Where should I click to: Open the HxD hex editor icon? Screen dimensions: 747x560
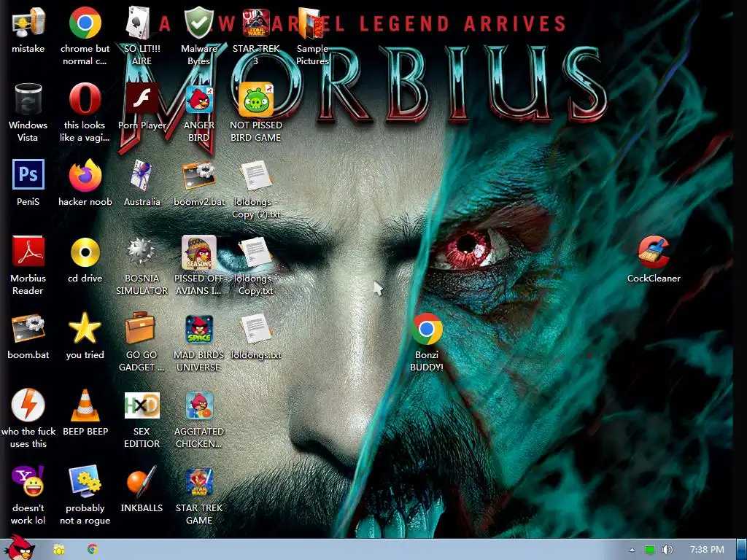click(x=142, y=405)
